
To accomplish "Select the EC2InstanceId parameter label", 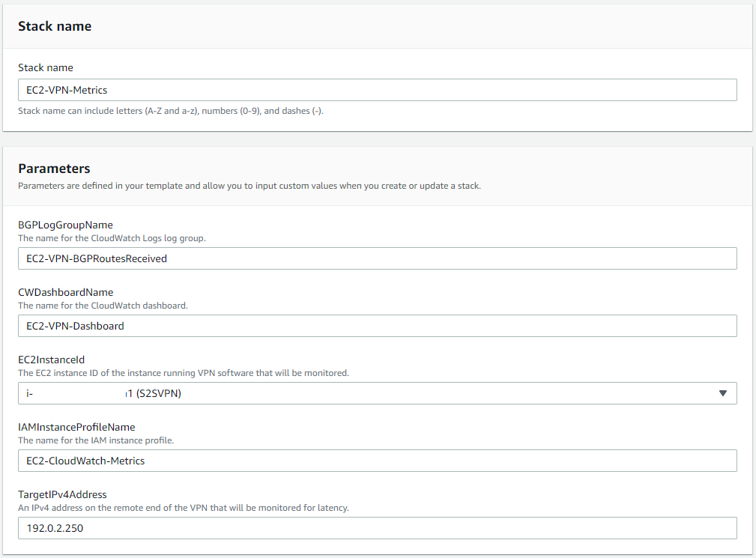I will pyautogui.click(x=52, y=360).
